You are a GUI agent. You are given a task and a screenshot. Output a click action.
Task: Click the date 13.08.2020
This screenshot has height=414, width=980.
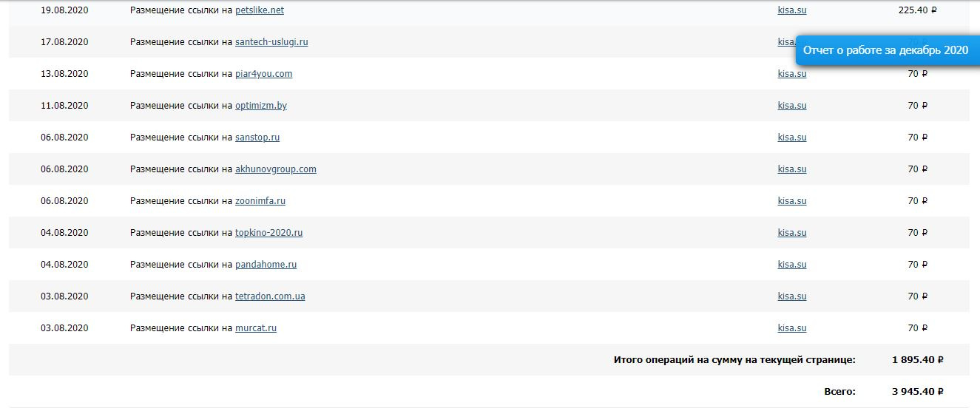[x=64, y=74]
